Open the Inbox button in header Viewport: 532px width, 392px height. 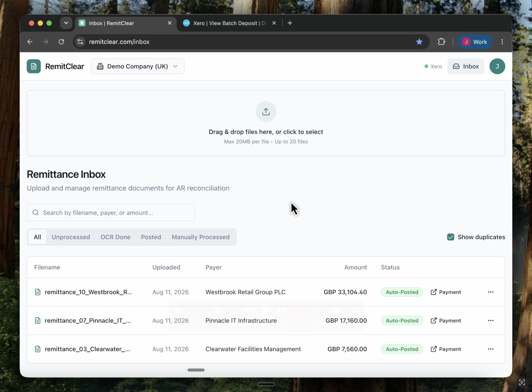coord(466,66)
